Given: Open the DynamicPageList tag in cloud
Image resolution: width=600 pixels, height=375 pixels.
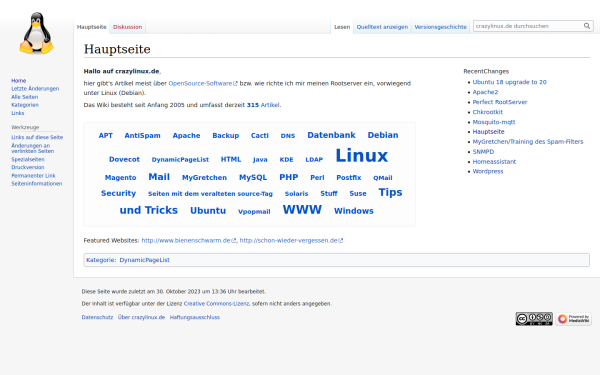Looking at the screenshot, I should (x=180, y=160).
